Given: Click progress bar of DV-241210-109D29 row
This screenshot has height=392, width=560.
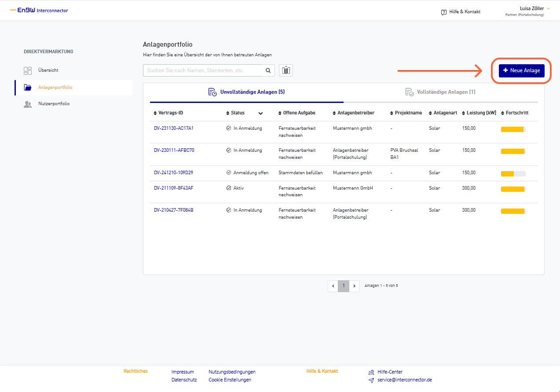Looking at the screenshot, I should [x=513, y=174].
